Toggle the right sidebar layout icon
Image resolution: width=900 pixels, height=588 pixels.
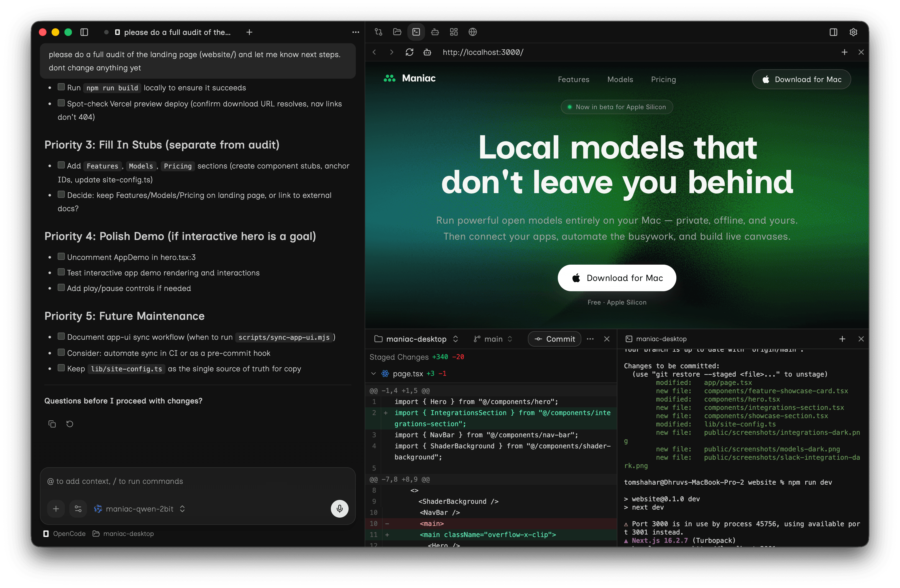point(833,32)
